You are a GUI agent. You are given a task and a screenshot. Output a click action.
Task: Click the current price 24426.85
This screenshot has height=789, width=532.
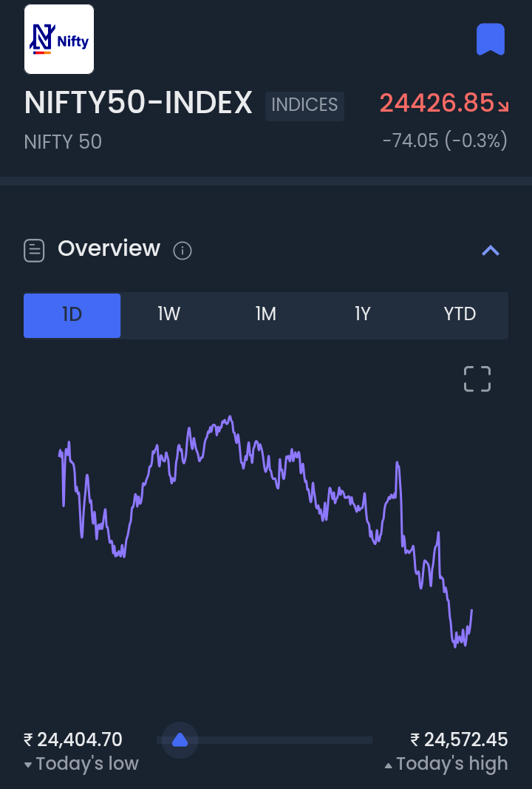click(x=436, y=104)
